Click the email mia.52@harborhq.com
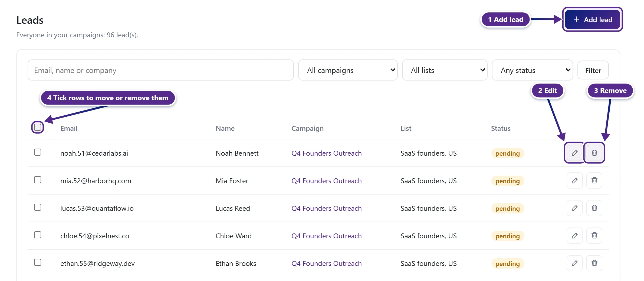This screenshot has height=281, width=644. coord(96,181)
